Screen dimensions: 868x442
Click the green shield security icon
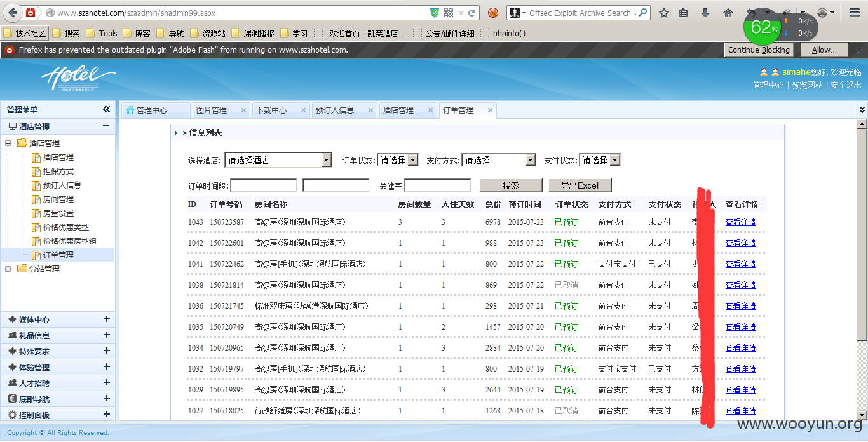click(435, 13)
